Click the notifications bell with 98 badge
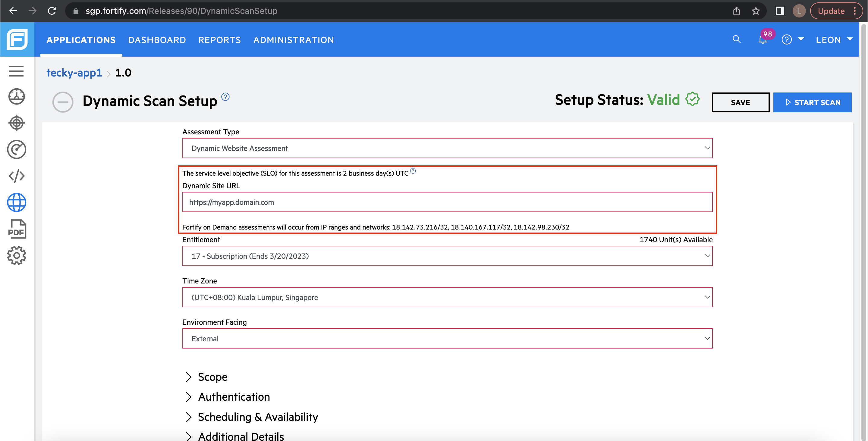Image resolution: width=868 pixels, height=441 pixels. click(763, 40)
